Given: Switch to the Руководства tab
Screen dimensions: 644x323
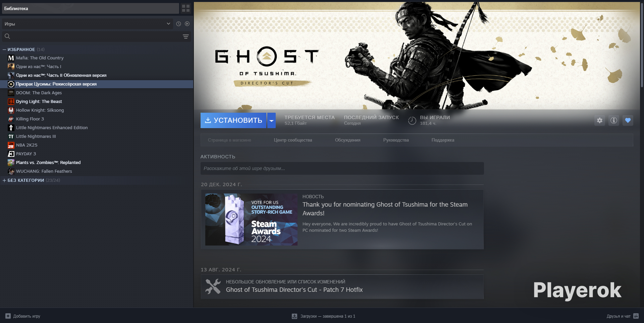Looking at the screenshot, I should (x=396, y=140).
